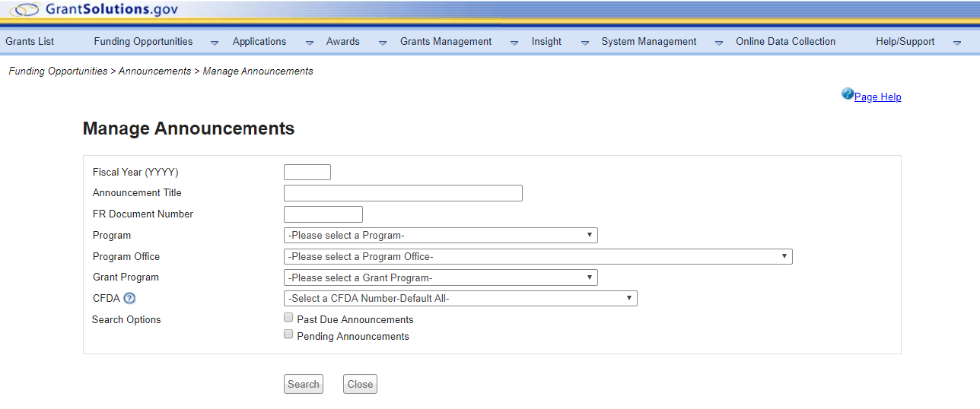Open the Grants Management menu arrow
This screenshot has height=409, width=980.
[x=514, y=43]
